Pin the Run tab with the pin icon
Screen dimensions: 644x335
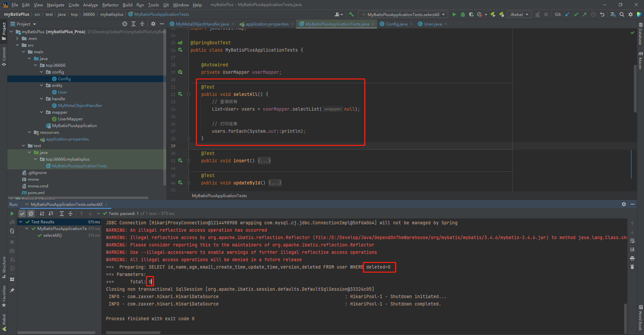(12, 290)
